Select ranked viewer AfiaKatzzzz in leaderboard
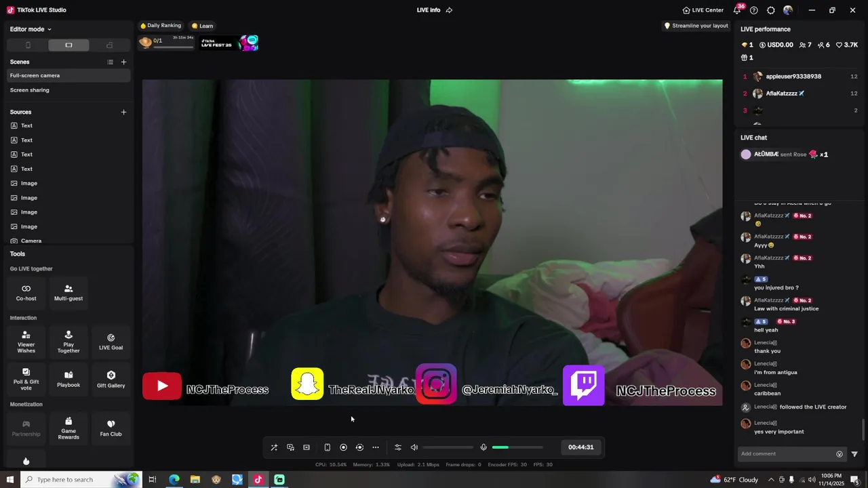 (x=785, y=94)
